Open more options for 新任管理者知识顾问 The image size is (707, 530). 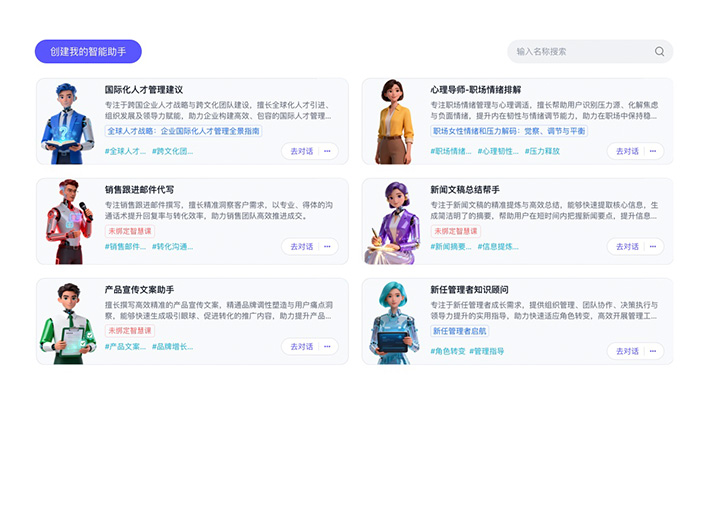(x=653, y=351)
